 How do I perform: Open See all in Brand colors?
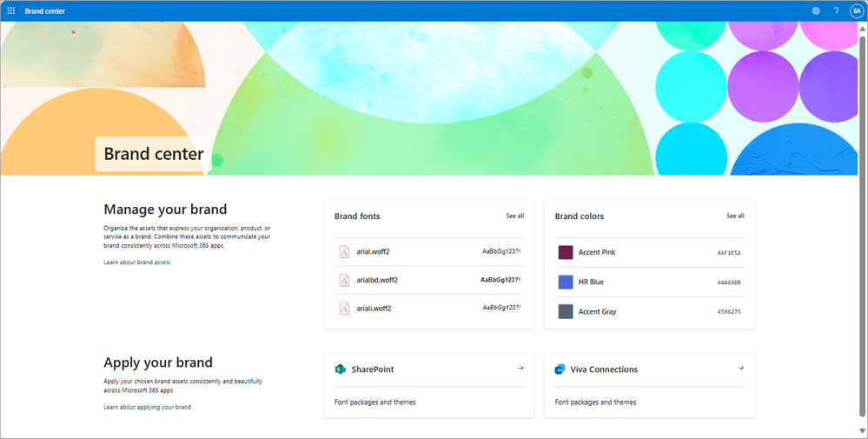735,216
